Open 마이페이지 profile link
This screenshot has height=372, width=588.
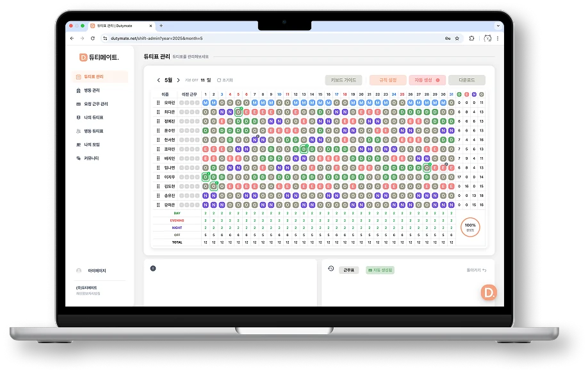pyautogui.click(x=92, y=271)
